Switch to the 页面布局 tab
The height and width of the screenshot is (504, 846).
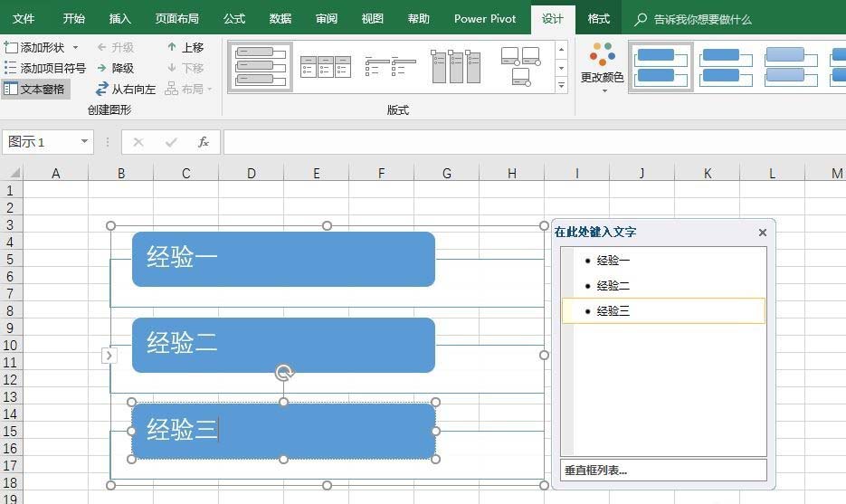[x=177, y=19]
